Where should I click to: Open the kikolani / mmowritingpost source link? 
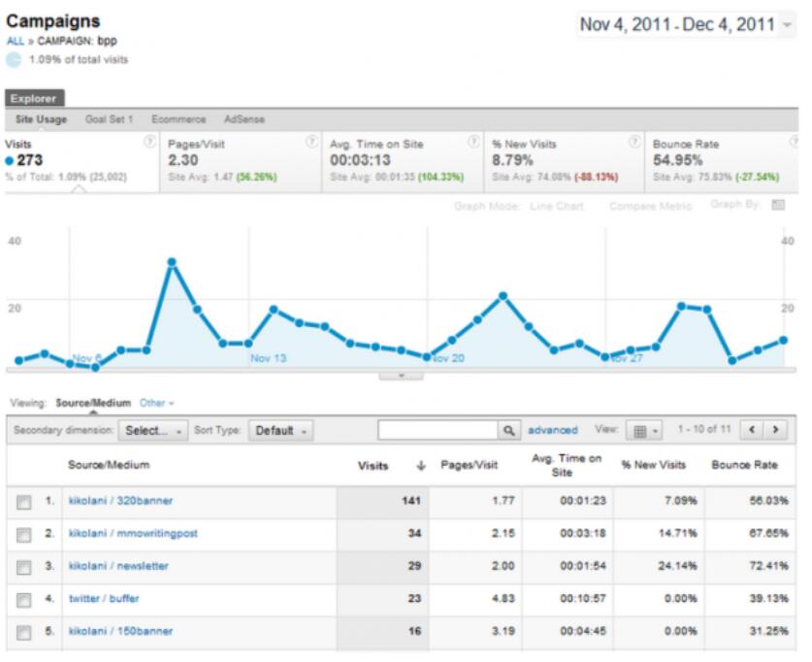coord(133,534)
